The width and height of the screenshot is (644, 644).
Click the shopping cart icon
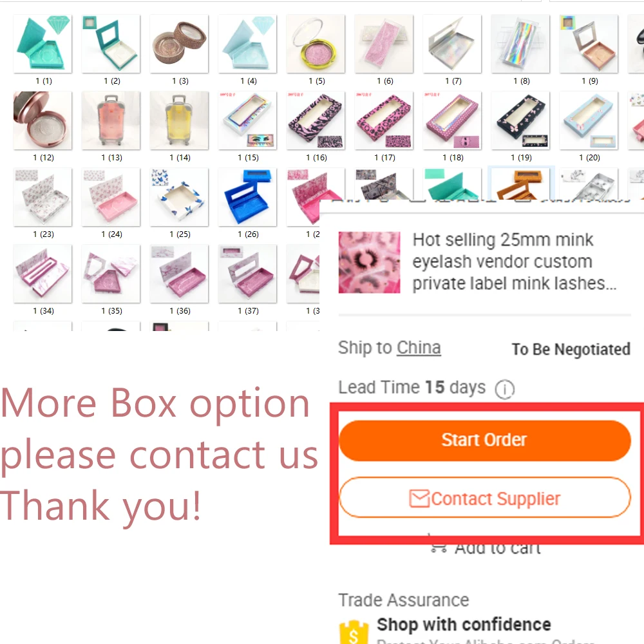(439, 546)
